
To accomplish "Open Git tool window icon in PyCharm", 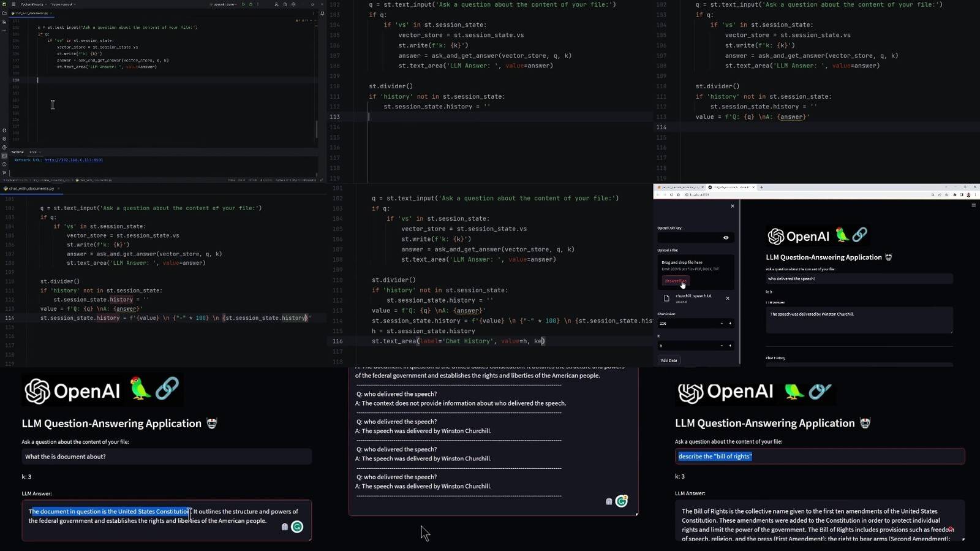I will coord(4,172).
